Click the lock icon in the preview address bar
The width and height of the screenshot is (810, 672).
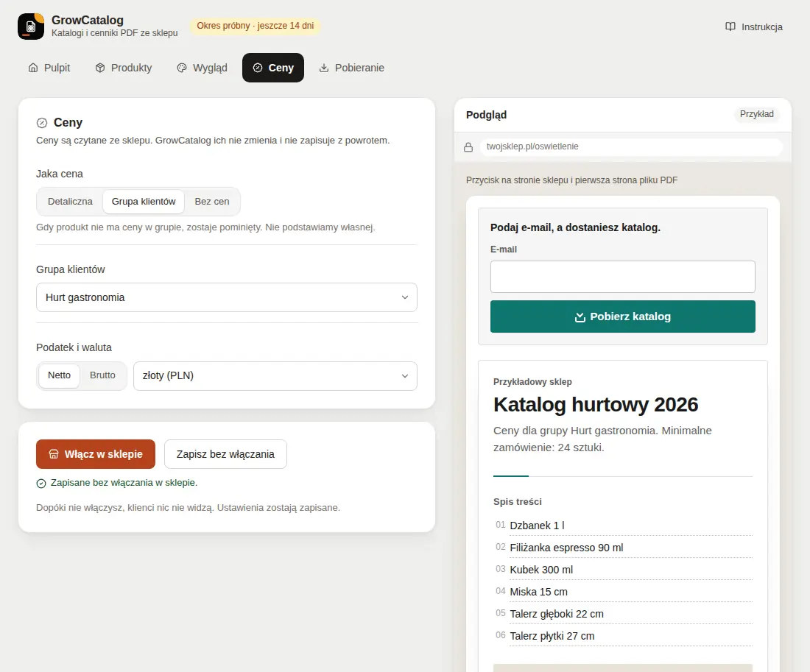[468, 147]
